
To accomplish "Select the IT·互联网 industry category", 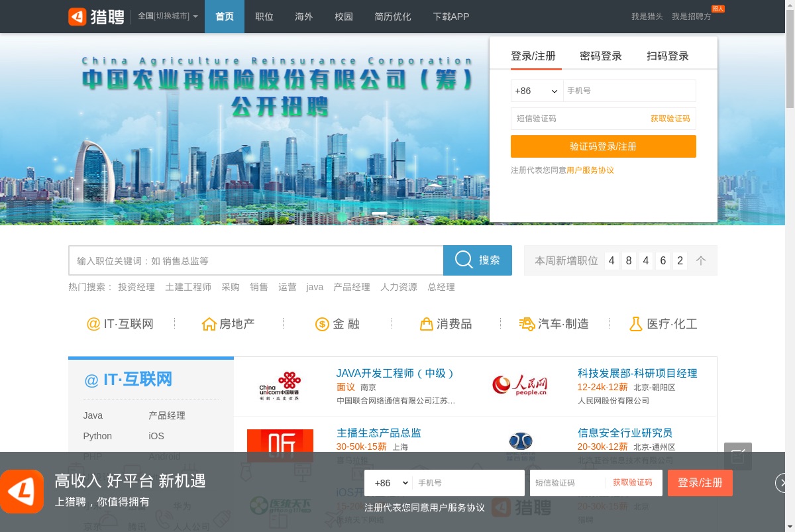I will tap(121, 324).
